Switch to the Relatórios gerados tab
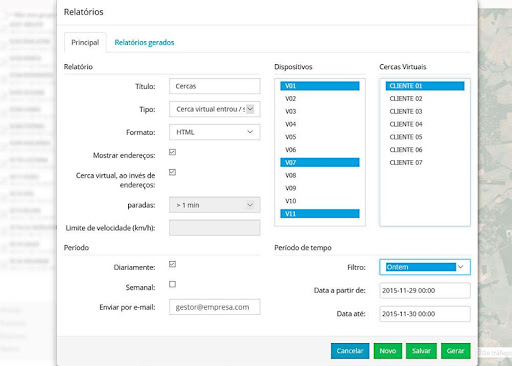This screenshot has height=366, width=512. (144, 42)
